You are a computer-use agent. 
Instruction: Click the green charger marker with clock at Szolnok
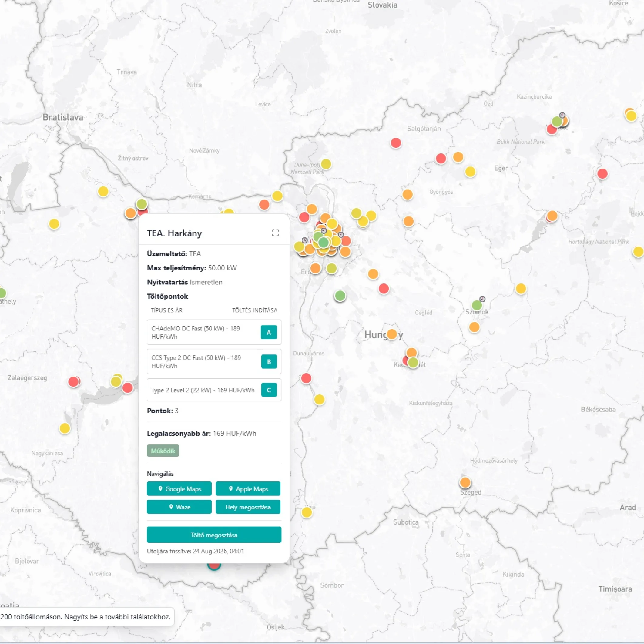coord(477,305)
